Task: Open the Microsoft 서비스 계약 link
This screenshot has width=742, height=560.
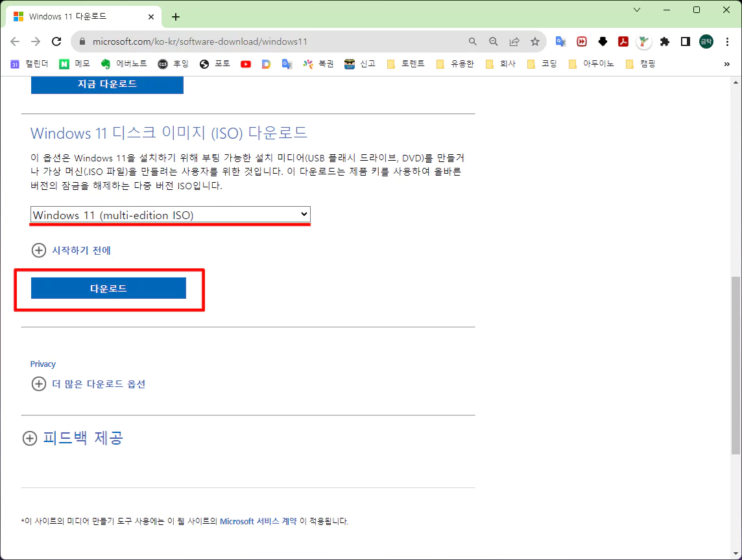Action: pos(258,521)
